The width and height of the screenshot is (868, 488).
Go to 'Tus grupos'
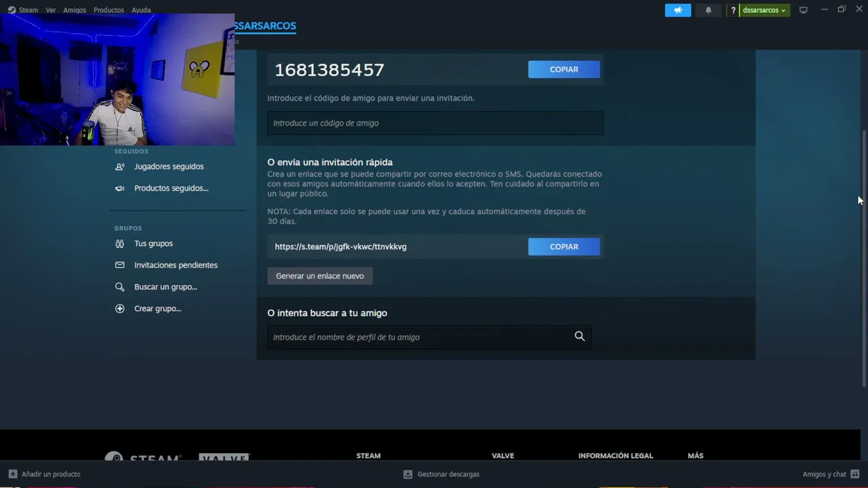(x=153, y=244)
